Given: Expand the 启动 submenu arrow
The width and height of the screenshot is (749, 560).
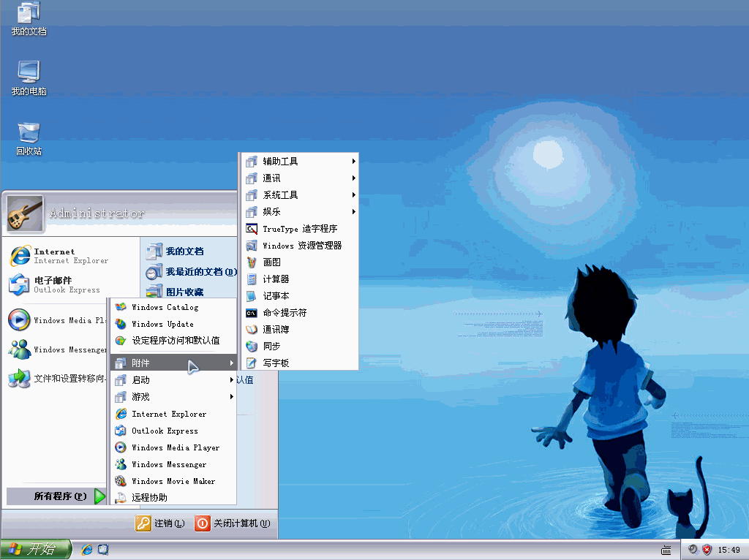Looking at the screenshot, I should click(x=232, y=380).
